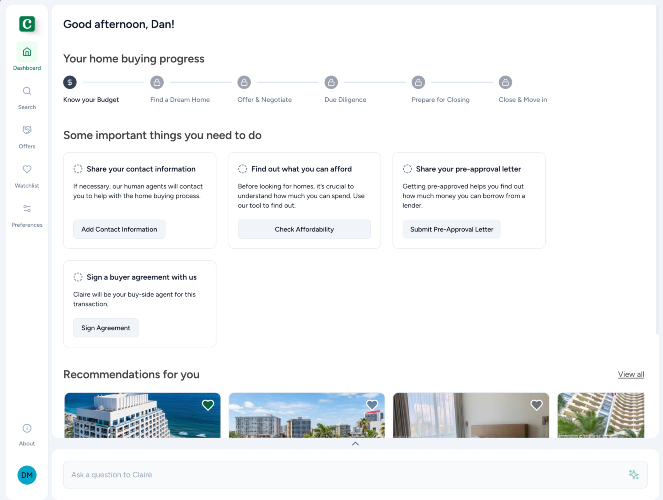Click Add Contact Information button
Screen dimensions: 663x500
119,229
